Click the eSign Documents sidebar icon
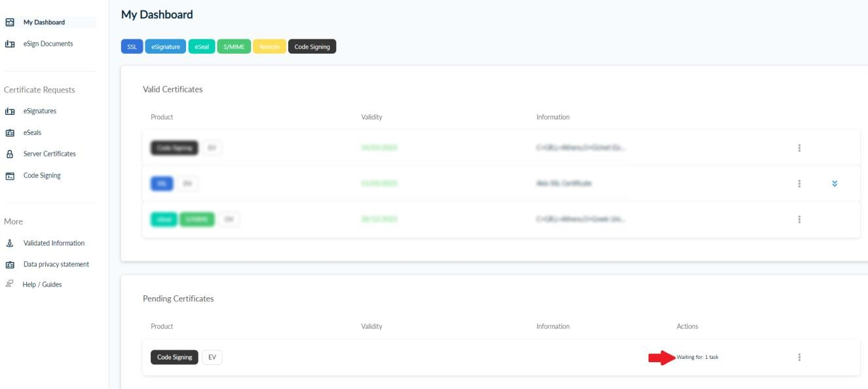The height and width of the screenshot is (389, 868). (x=9, y=44)
